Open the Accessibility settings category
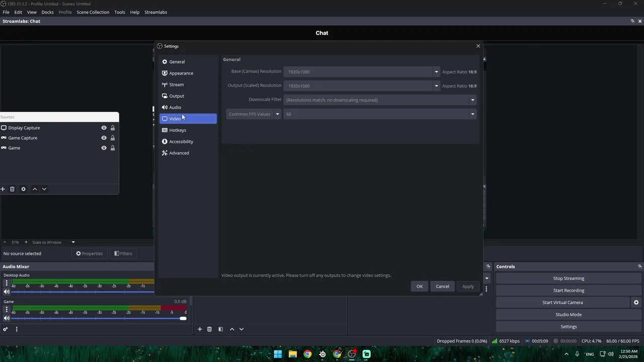Image resolution: width=644 pixels, height=362 pixels. pos(188,142)
